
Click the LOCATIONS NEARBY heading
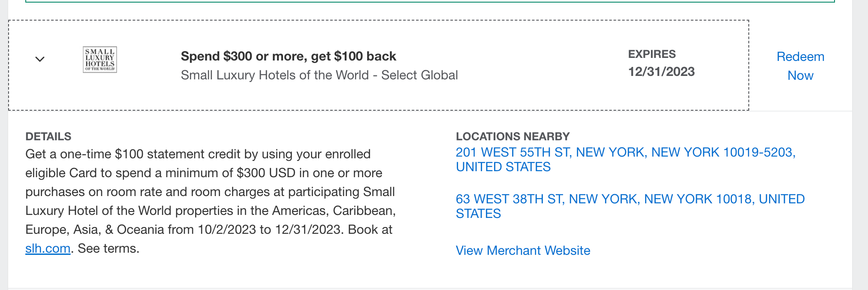click(512, 136)
